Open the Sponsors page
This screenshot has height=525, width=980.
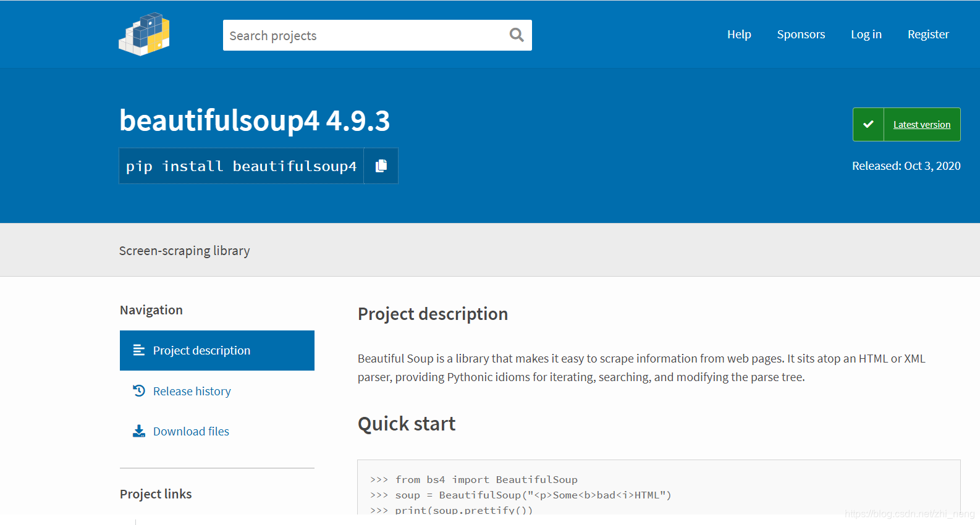(801, 35)
